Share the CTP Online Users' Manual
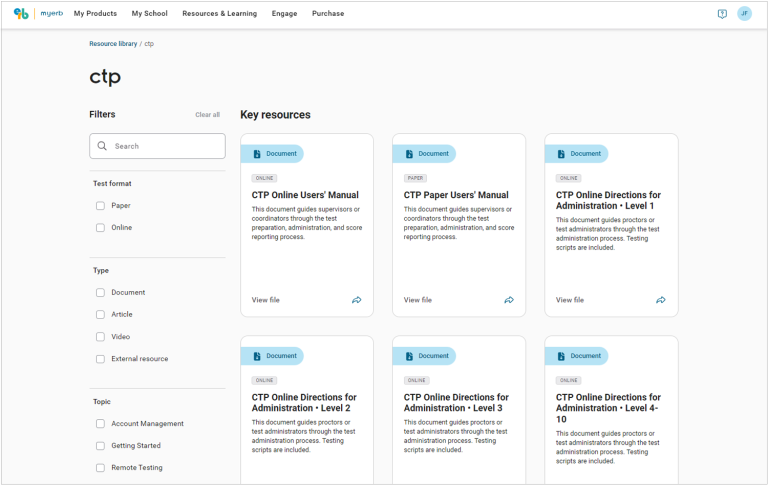Viewport: 768px width, 485px height. (x=356, y=300)
